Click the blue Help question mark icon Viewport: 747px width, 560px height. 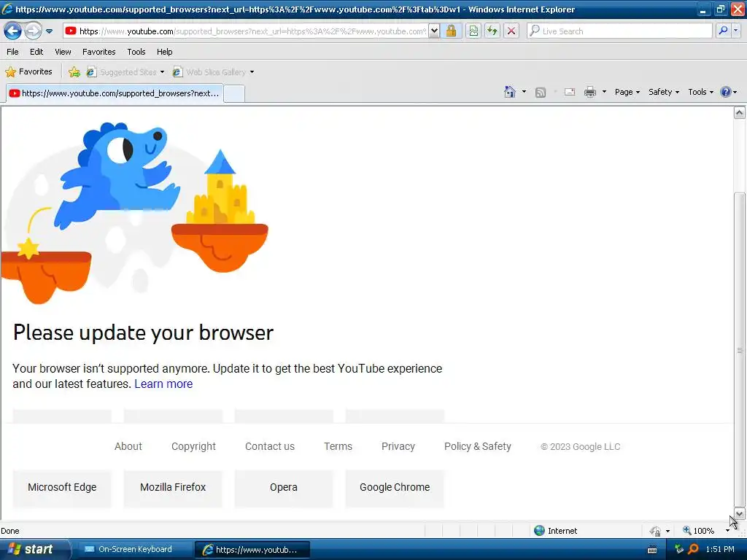726,92
